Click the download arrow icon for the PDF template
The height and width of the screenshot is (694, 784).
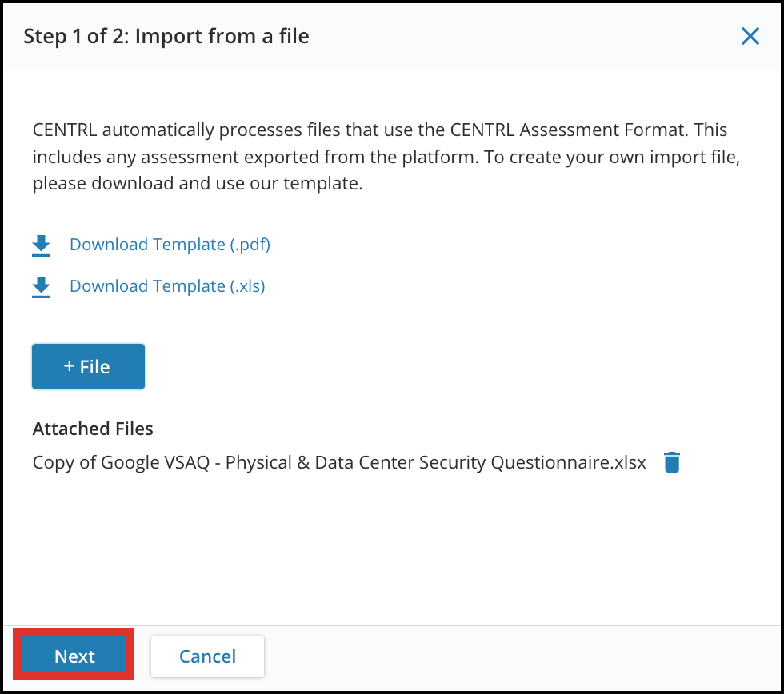[x=41, y=245]
